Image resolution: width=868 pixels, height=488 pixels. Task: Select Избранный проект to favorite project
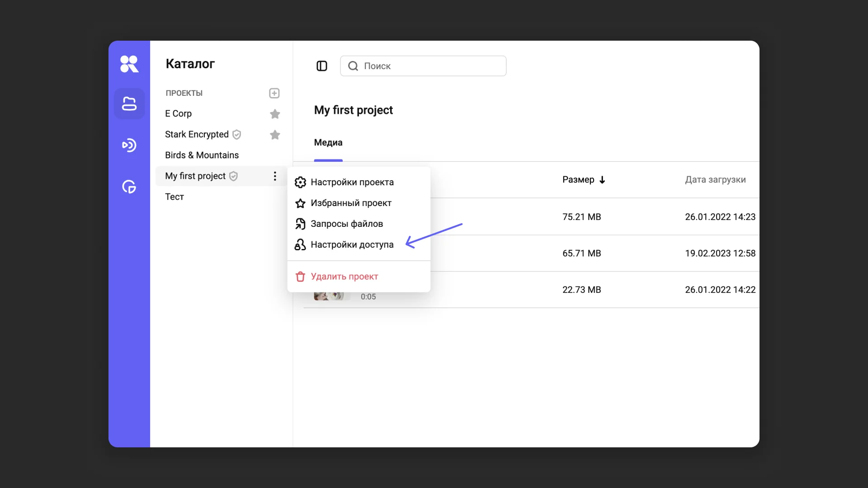coord(351,203)
